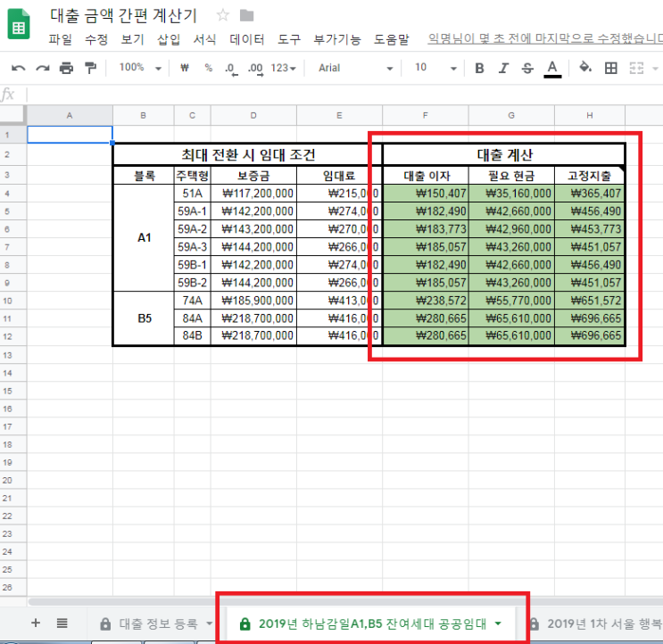
Task: Open the 보기 menu
Action: click(132, 39)
